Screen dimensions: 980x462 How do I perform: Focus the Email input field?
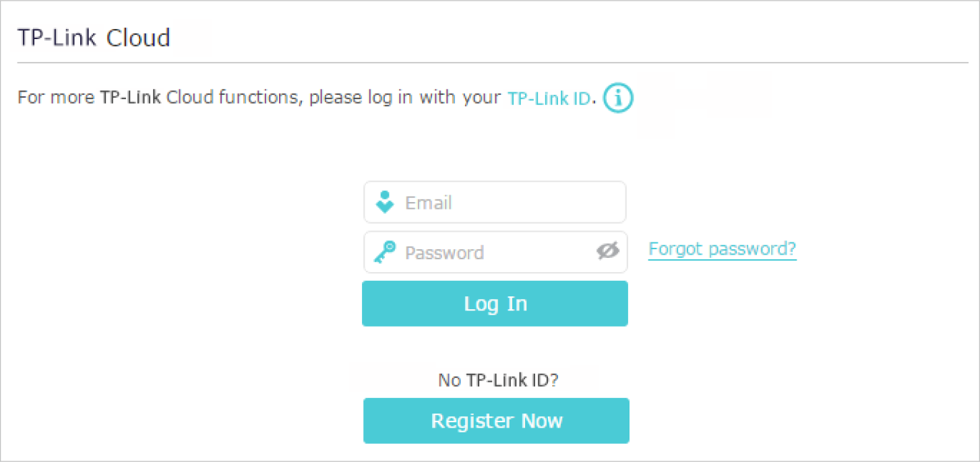512,202
